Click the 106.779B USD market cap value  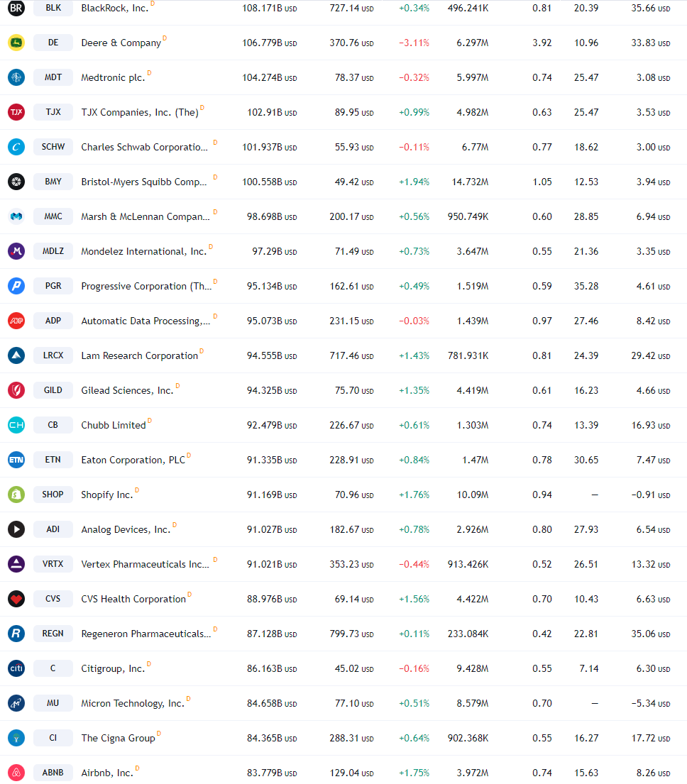[x=270, y=43]
